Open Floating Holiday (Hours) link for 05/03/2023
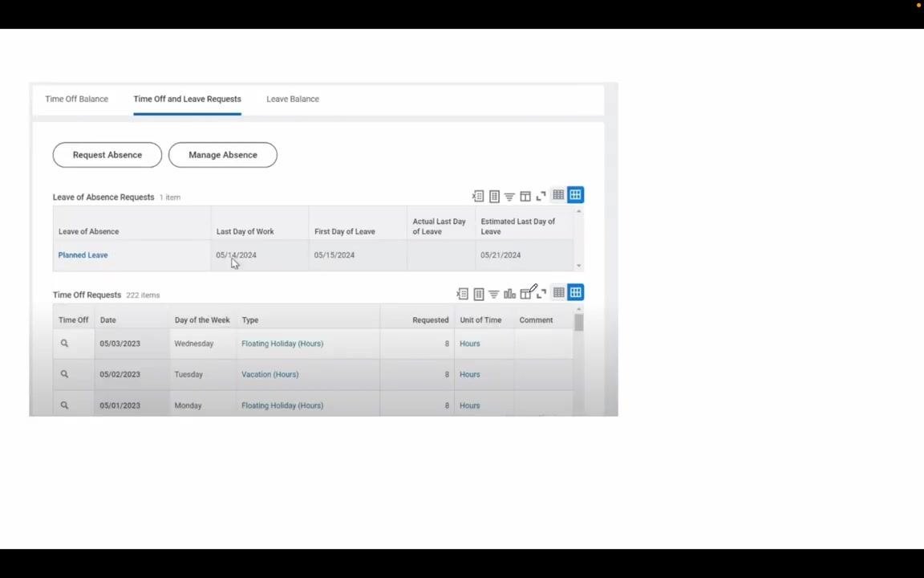 [x=282, y=344]
